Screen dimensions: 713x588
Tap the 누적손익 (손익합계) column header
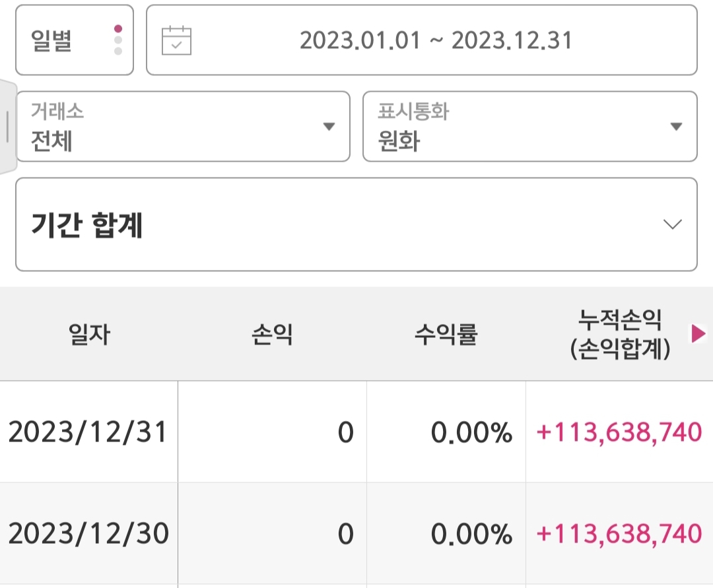tap(620, 334)
